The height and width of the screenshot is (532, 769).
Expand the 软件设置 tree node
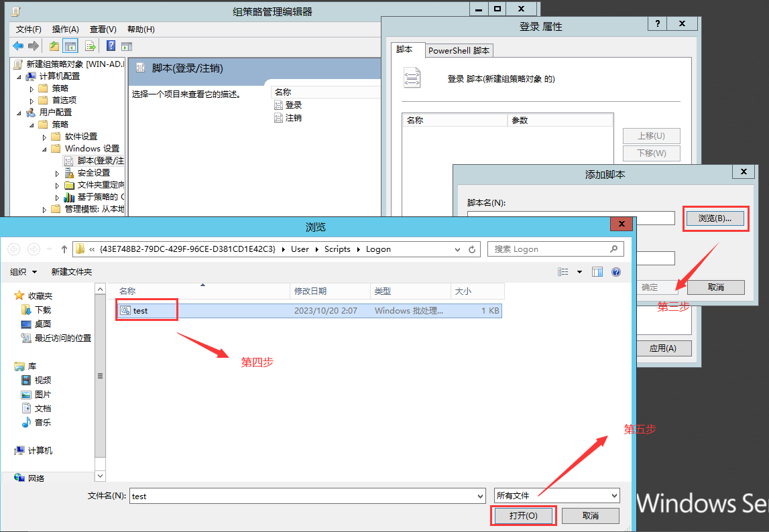pos(44,137)
